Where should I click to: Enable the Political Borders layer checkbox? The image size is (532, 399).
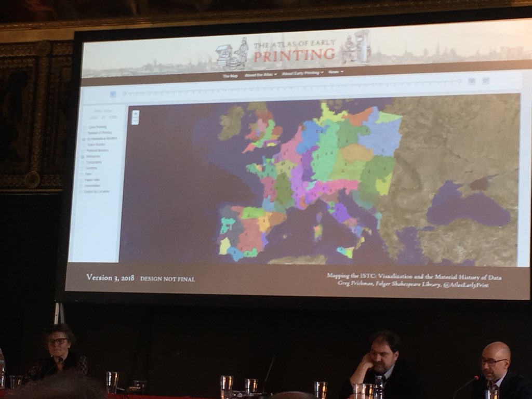pyautogui.click(x=83, y=150)
